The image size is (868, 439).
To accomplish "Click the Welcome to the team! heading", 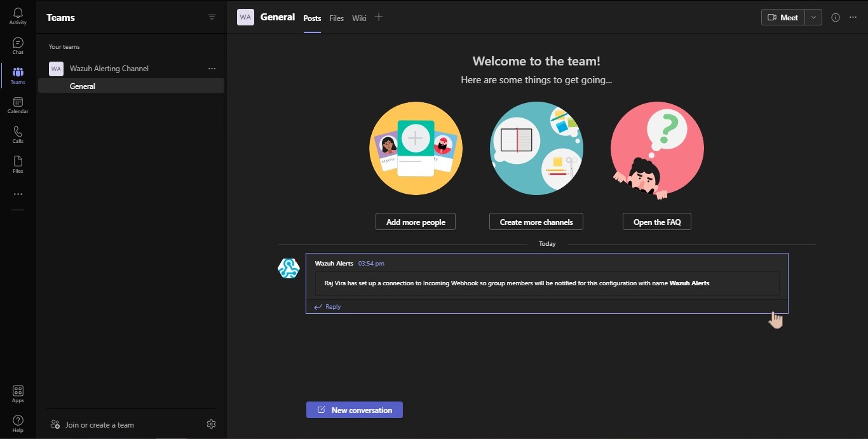I will (536, 61).
